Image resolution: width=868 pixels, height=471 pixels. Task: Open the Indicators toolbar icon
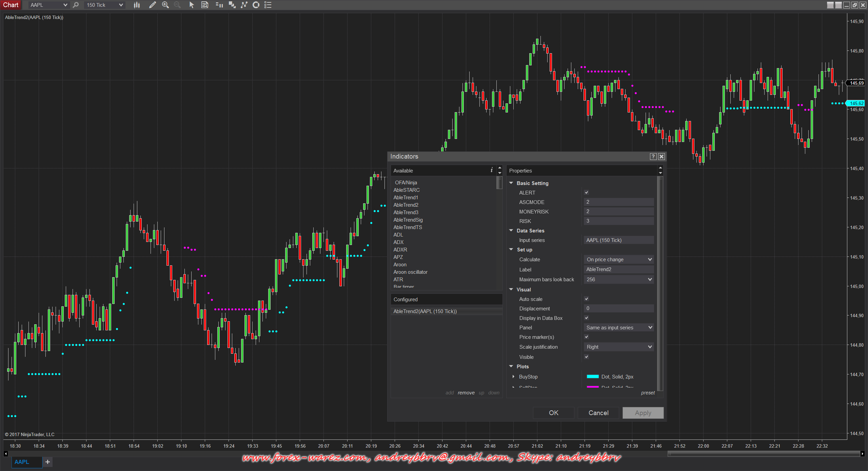pyautogui.click(x=244, y=5)
